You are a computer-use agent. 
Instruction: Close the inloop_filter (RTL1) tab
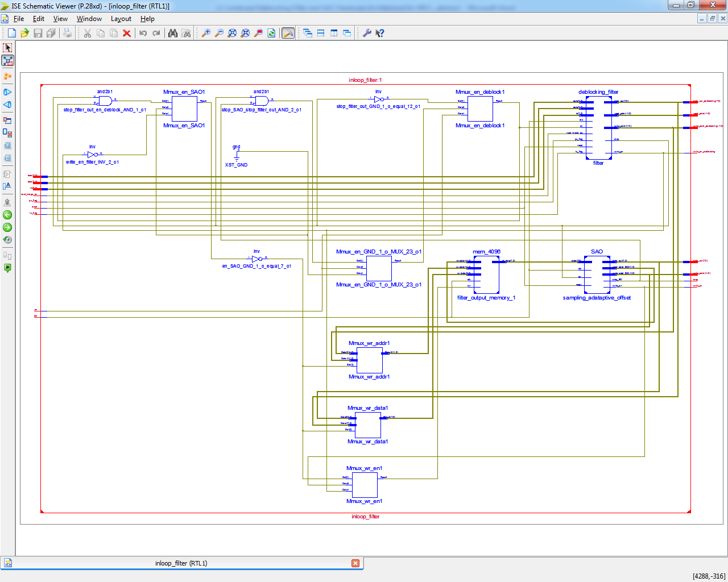point(355,563)
